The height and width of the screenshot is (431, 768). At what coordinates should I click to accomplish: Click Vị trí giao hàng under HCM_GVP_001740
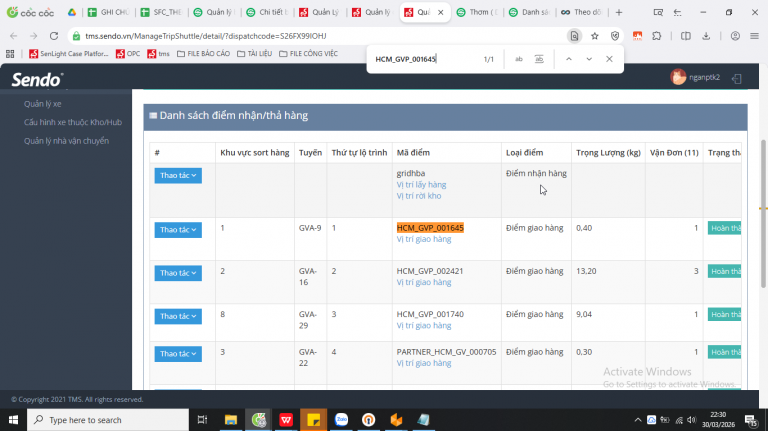424,326
